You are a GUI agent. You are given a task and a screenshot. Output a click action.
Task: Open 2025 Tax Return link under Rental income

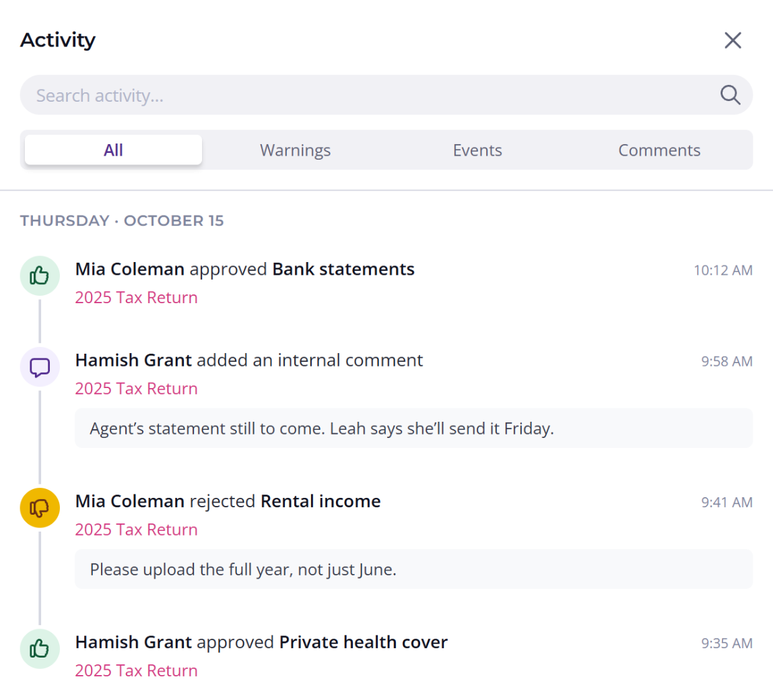click(136, 530)
